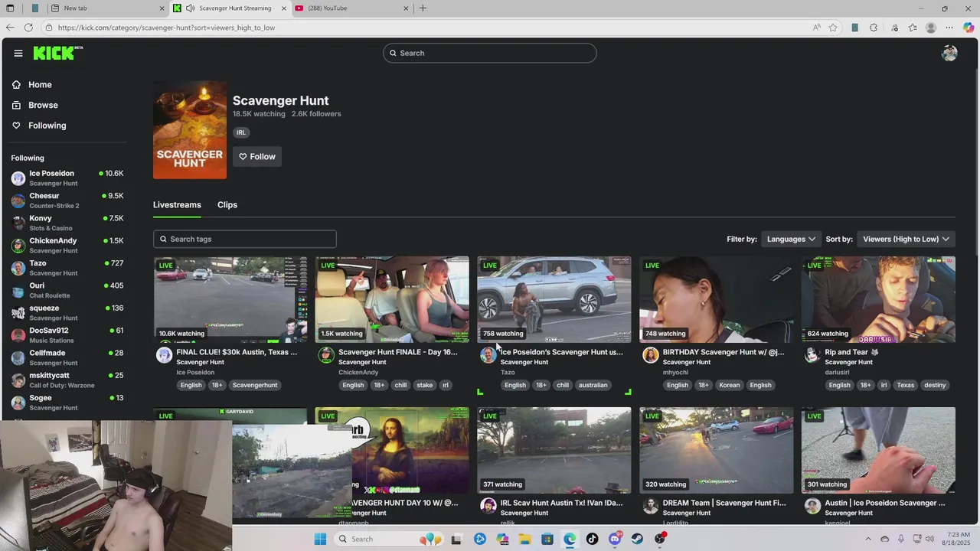The height and width of the screenshot is (551, 980).
Task: Click the stake tag on ChickenAndy stream
Action: point(425,385)
